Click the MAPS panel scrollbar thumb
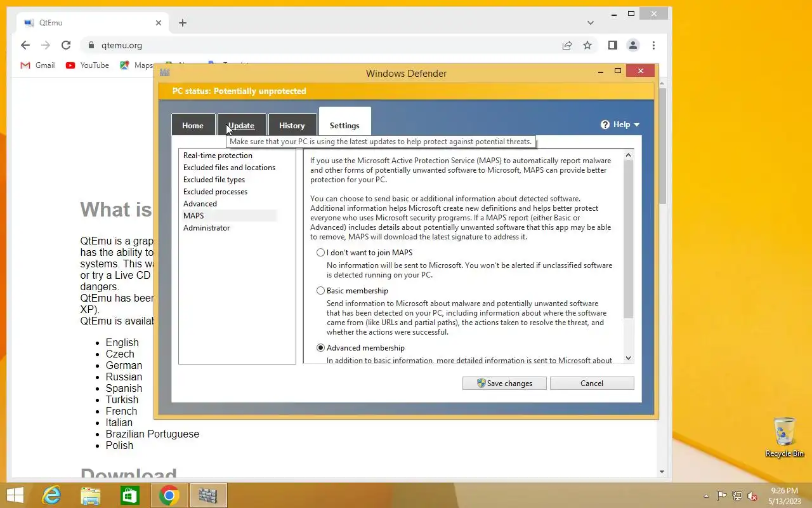This screenshot has height=508, width=812. click(x=628, y=239)
